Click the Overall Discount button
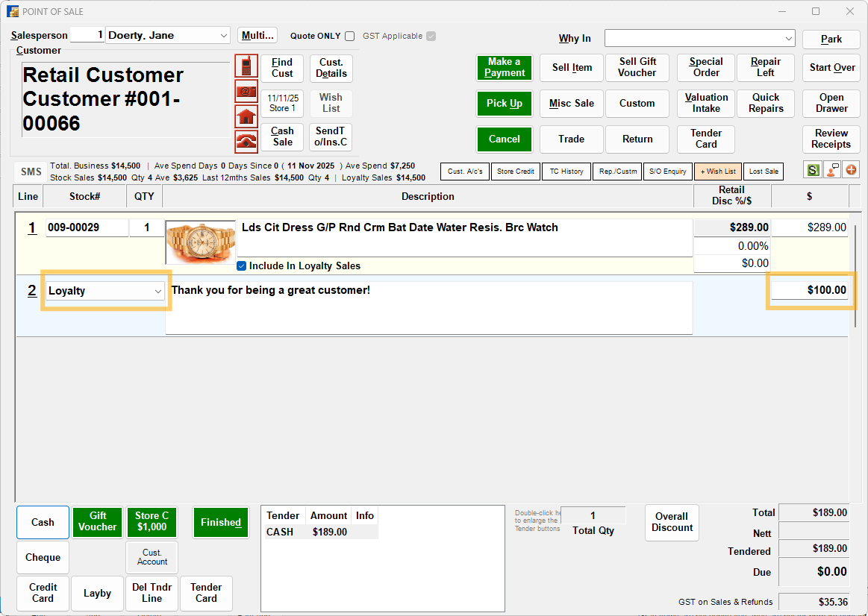Image resolution: width=868 pixels, height=616 pixels. [x=672, y=522]
